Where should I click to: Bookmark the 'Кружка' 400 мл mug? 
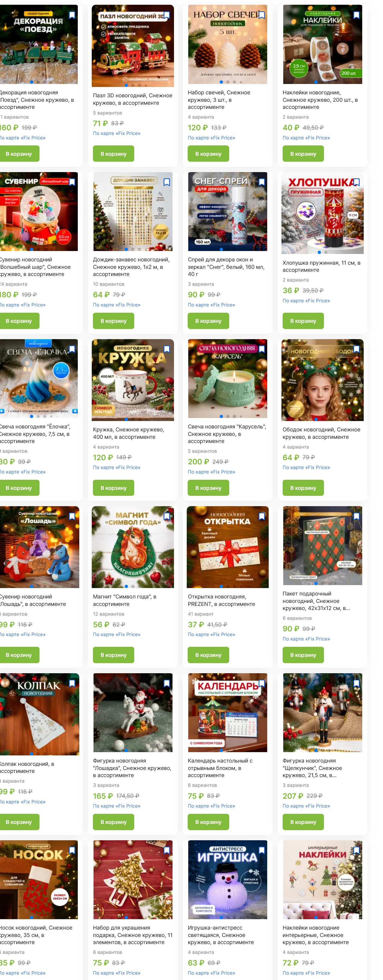point(167,349)
